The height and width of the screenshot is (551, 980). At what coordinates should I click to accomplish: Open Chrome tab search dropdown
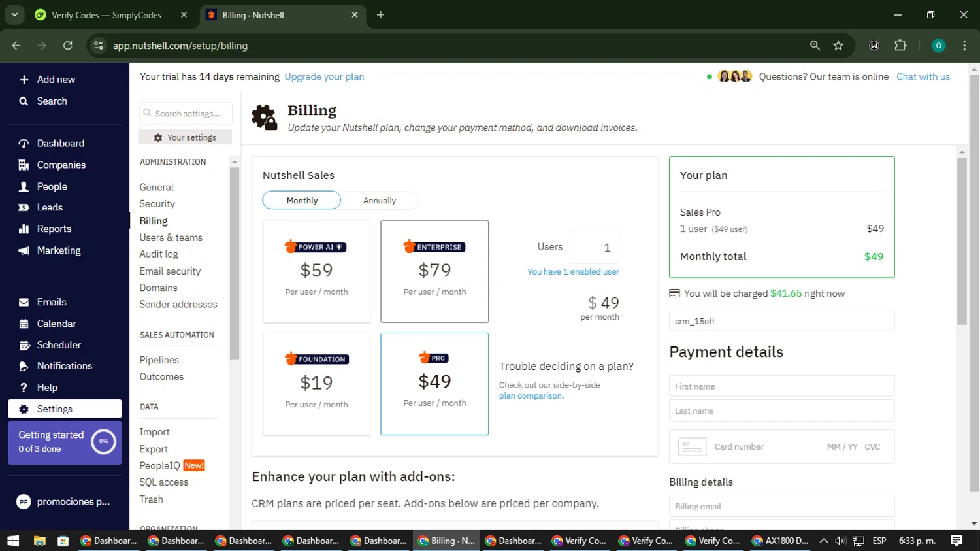click(x=14, y=14)
